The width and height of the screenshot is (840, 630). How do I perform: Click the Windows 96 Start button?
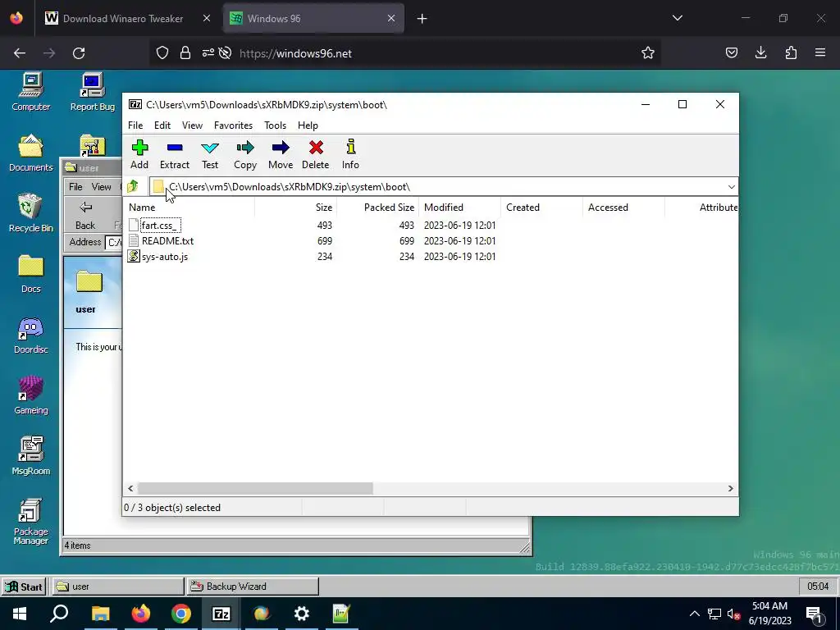coord(24,587)
